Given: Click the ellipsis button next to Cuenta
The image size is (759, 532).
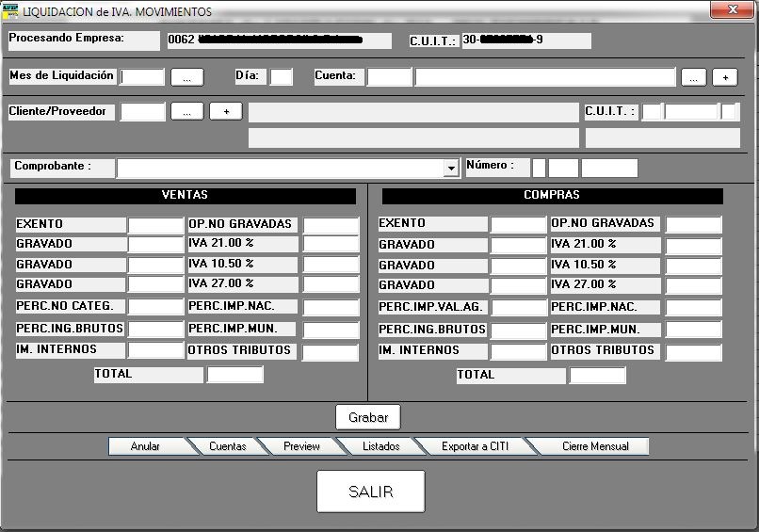Looking at the screenshot, I should 693,77.
